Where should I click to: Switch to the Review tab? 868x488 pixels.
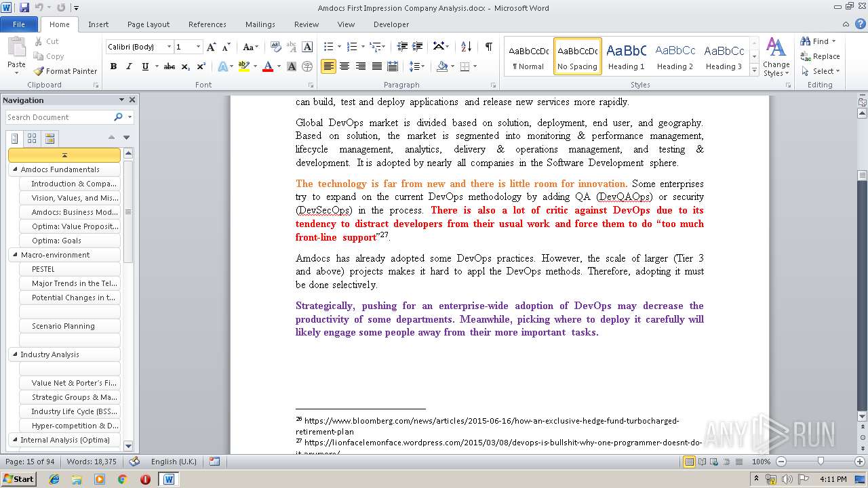[307, 24]
